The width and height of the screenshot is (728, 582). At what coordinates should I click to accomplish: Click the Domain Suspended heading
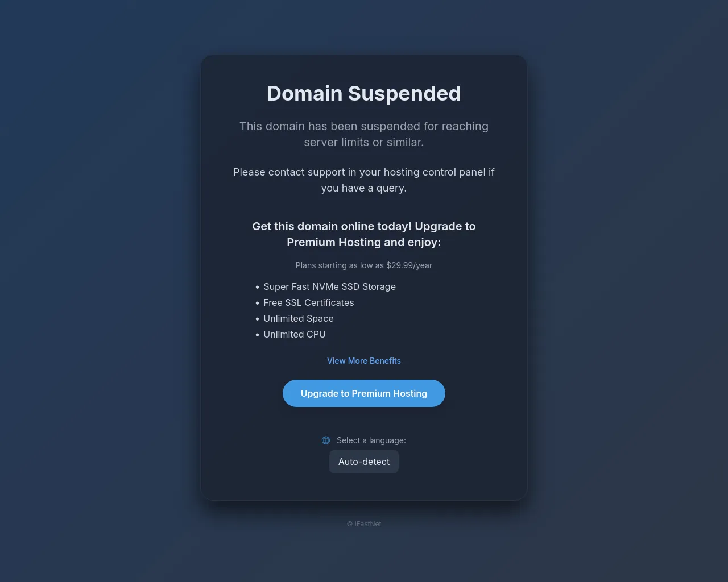pos(364,93)
